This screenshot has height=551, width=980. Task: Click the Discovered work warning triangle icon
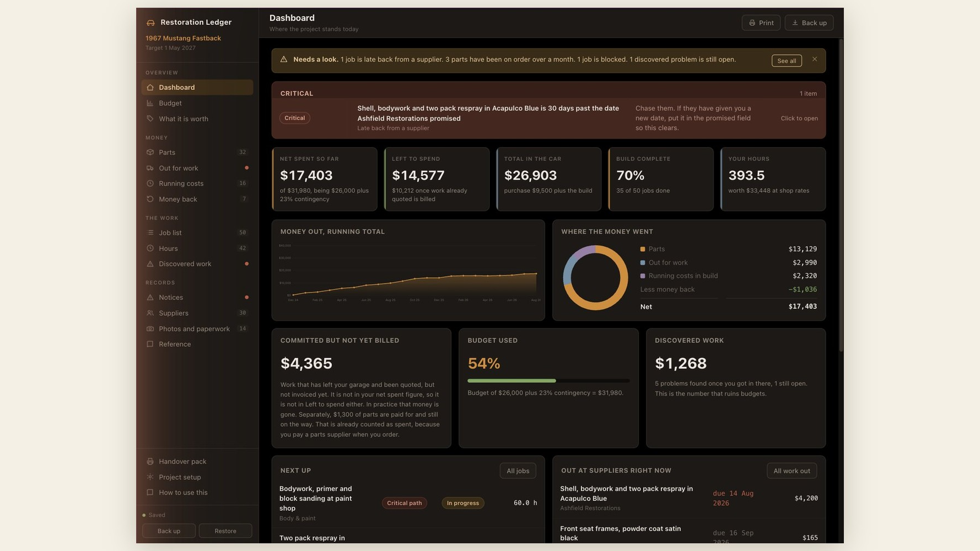(150, 264)
